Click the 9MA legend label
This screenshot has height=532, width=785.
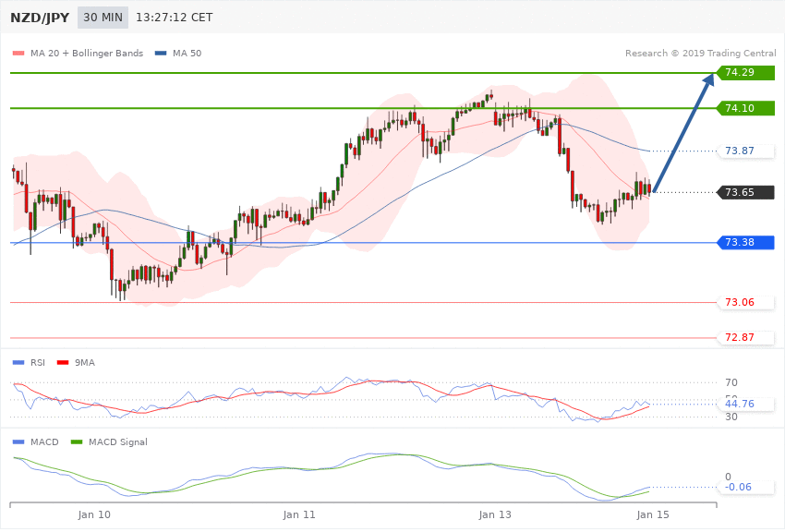[85, 363]
